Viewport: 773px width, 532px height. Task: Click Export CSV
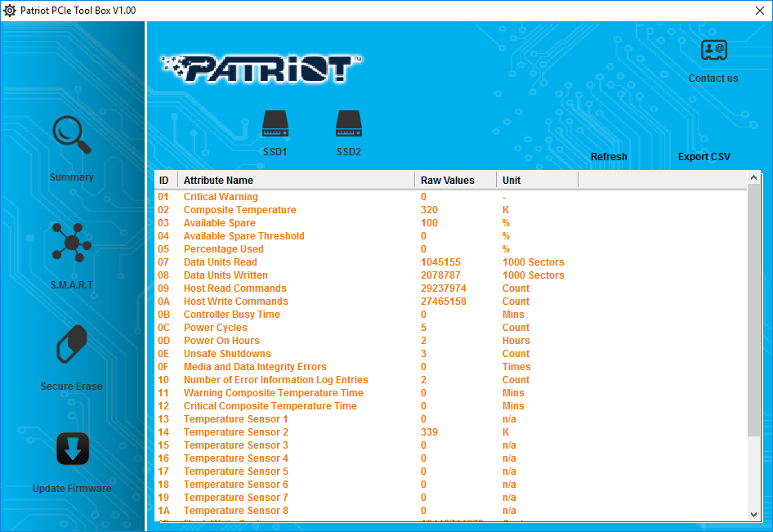pyautogui.click(x=704, y=157)
